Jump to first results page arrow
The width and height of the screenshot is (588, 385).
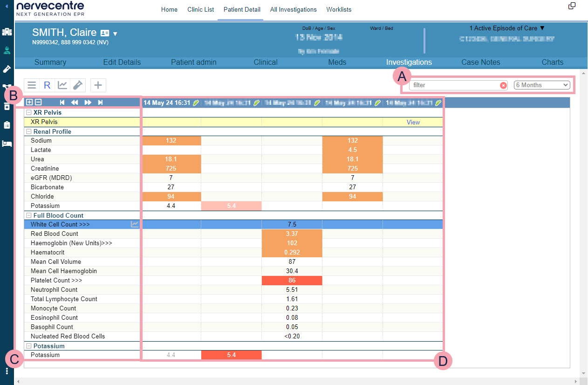pyautogui.click(x=62, y=103)
